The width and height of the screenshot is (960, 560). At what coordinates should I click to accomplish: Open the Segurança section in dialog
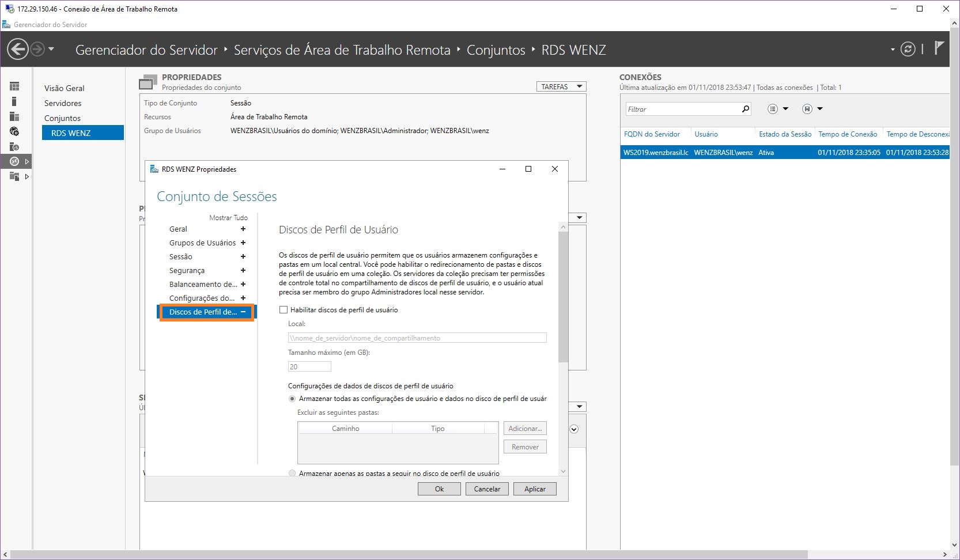[x=187, y=270]
